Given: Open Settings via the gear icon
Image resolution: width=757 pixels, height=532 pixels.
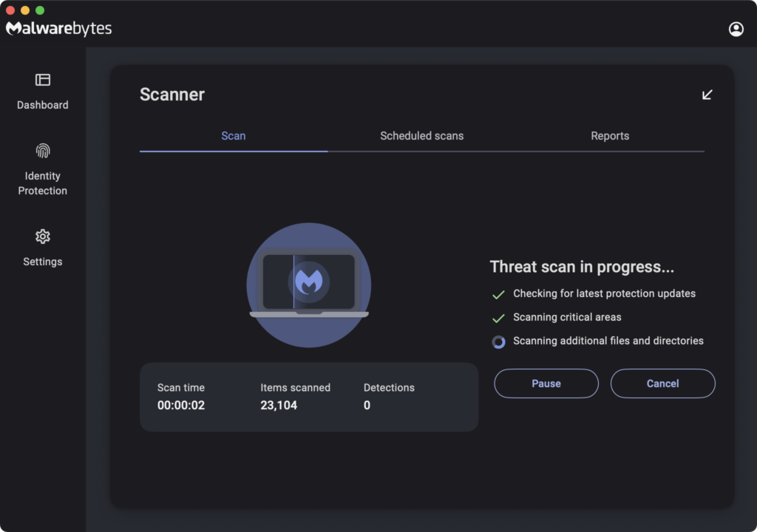Looking at the screenshot, I should coord(43,236).
